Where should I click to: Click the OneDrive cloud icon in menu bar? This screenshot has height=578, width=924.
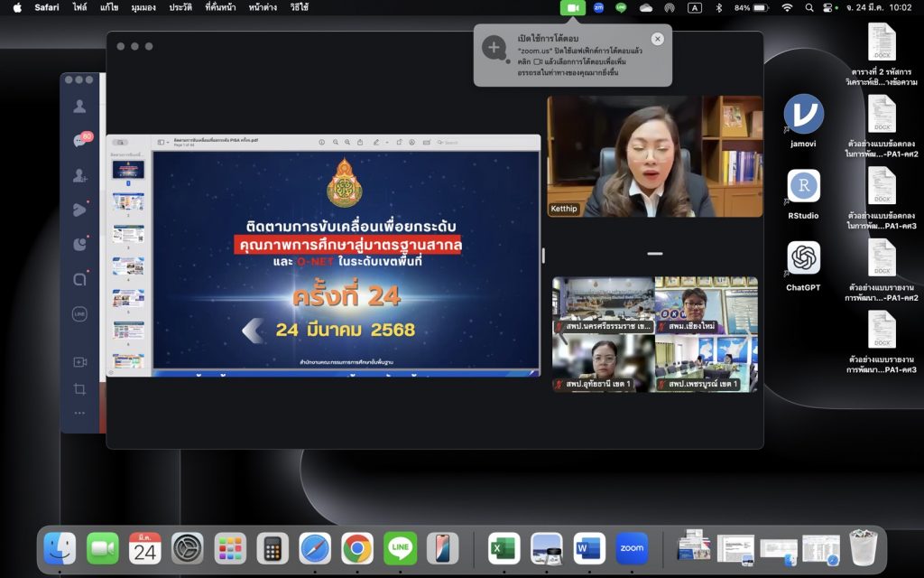tap(646, 7)
